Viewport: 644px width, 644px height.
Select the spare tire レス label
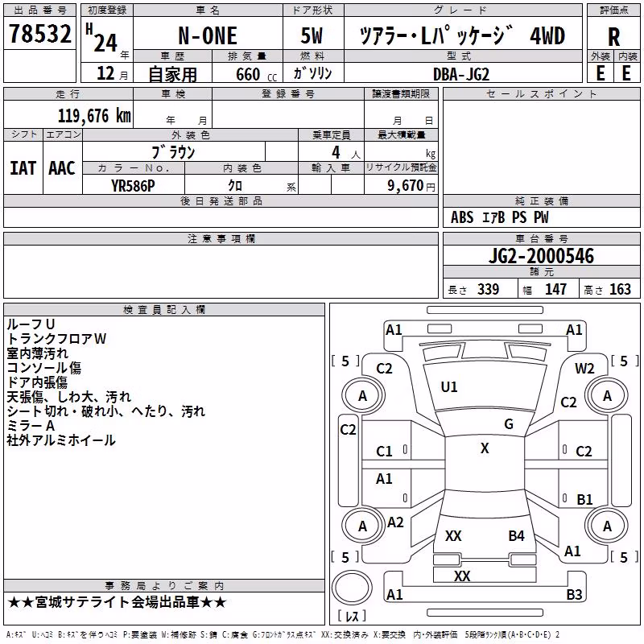(352, 616)
